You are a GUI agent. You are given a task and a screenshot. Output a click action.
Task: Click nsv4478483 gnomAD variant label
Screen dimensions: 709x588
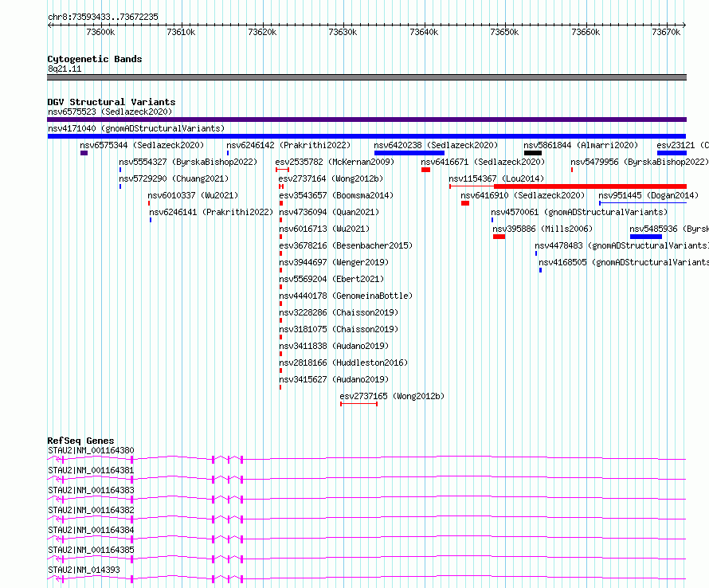[621, 245]
